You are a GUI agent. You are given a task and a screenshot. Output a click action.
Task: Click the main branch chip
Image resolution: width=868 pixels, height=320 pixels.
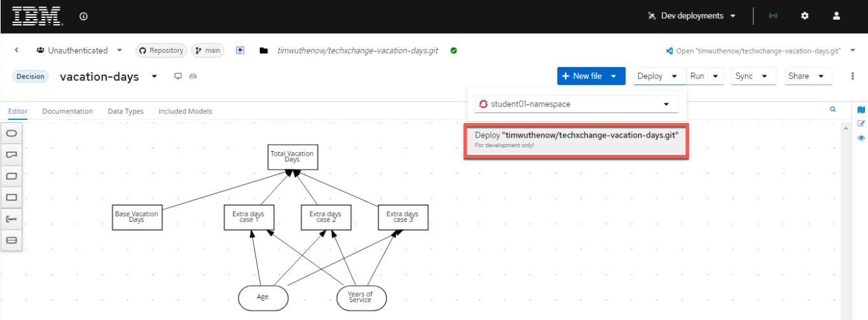[x=208, y=50]
